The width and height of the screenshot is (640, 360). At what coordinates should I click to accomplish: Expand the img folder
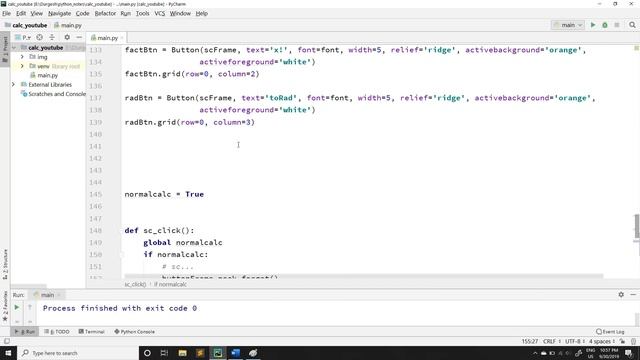tap(22, 57)
